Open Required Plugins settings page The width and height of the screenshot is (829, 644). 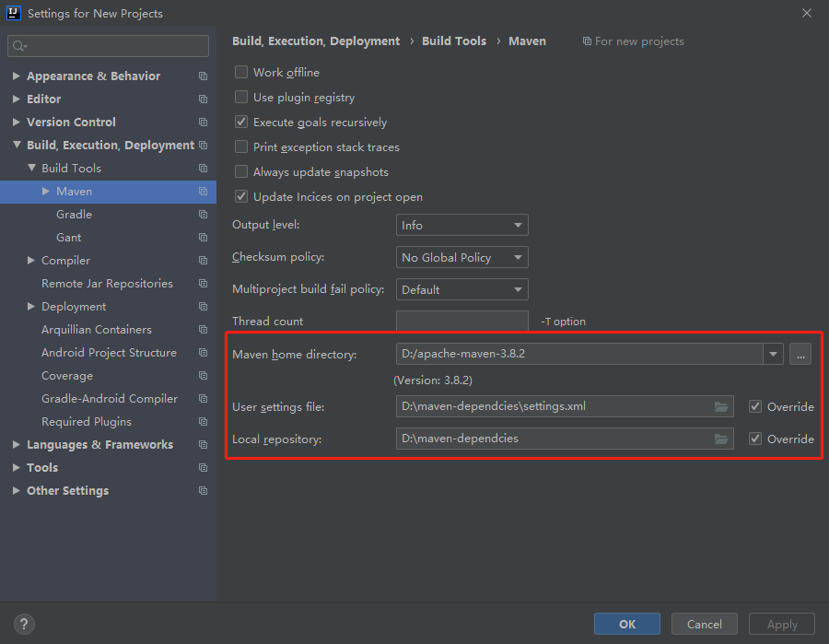point(87,421)
